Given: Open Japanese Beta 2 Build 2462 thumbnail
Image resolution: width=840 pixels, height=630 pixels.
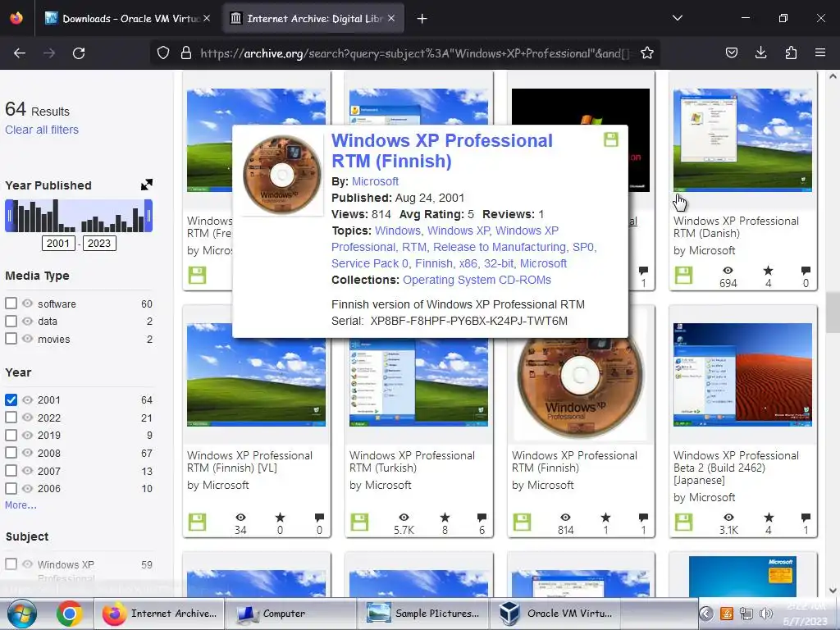Looking at the screenshot, I should (x=742, y=374).
